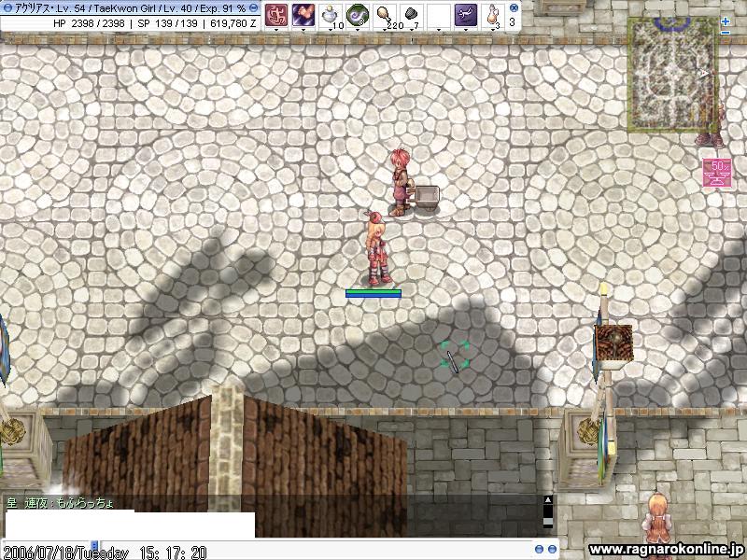Click the red rune skill icon in hotbar

point(276,15)
